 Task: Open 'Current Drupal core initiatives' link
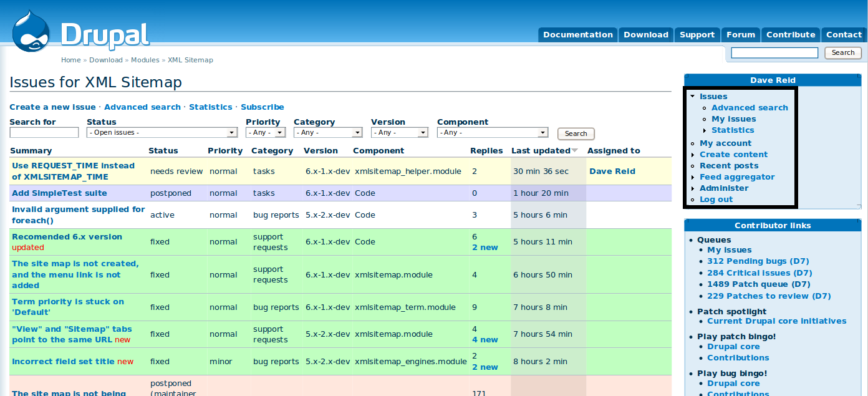tap(777, 321)
